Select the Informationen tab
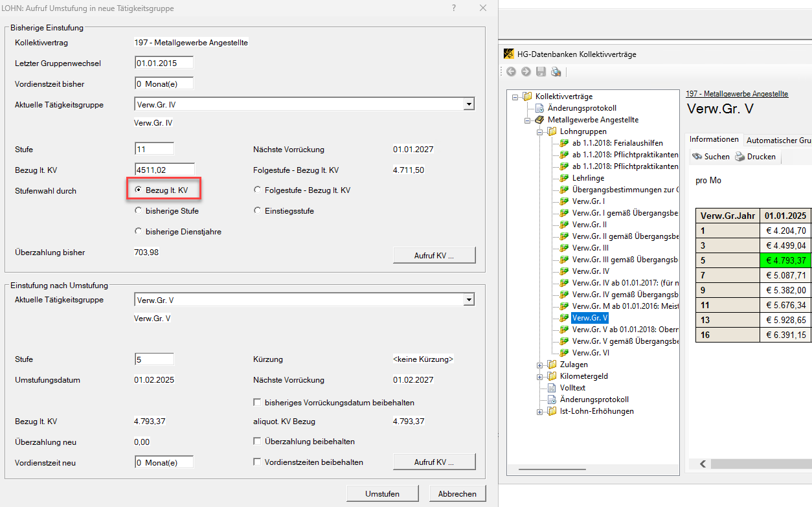The width and height of the screenshot is (812, 507). point(714,139)
